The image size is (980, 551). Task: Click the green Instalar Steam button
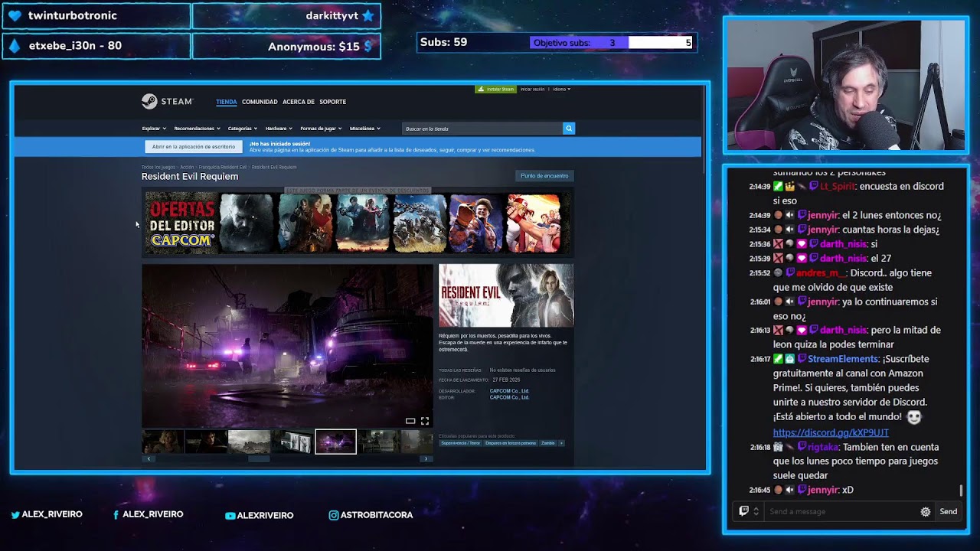tap(495, 89)
